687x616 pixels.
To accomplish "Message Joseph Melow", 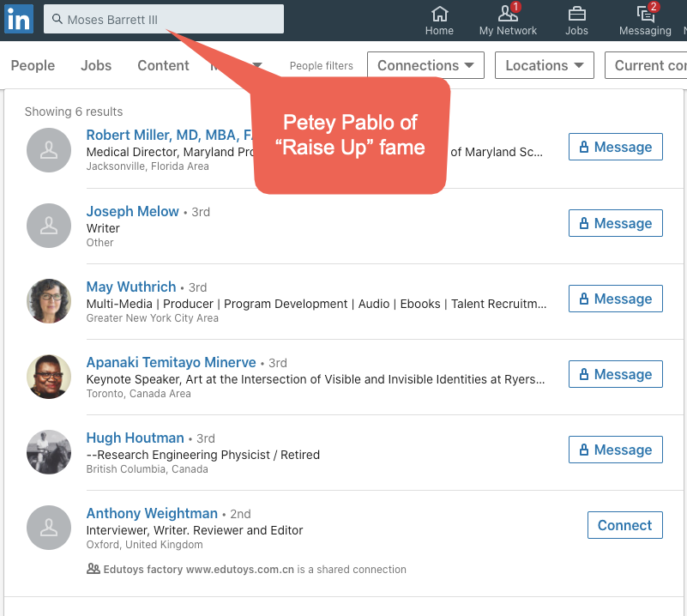I will (x=616, y=223).
